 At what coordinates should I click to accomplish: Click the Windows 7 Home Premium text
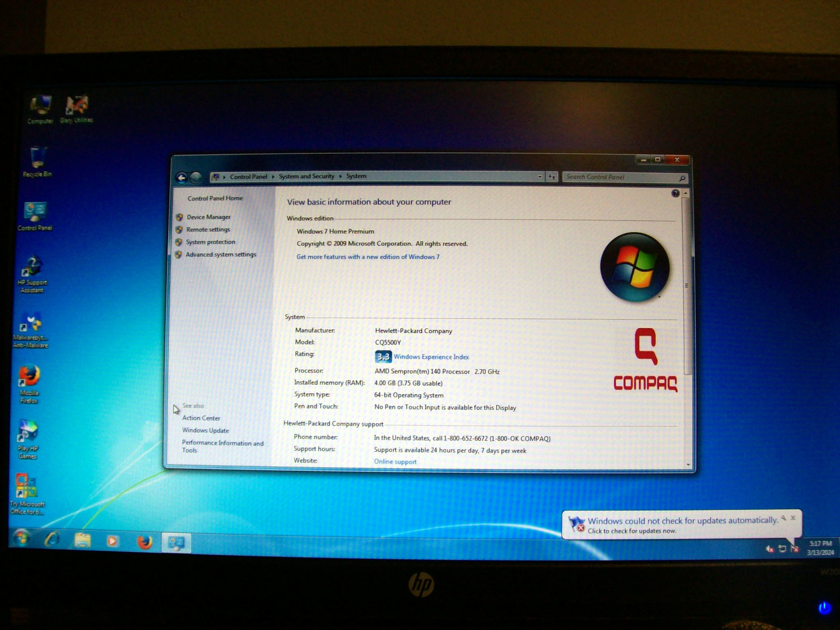pyautogui.click(x=335, y=232)
